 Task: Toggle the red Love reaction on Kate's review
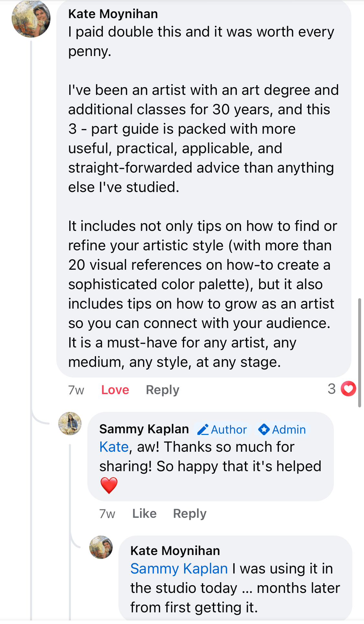(115, 390)
